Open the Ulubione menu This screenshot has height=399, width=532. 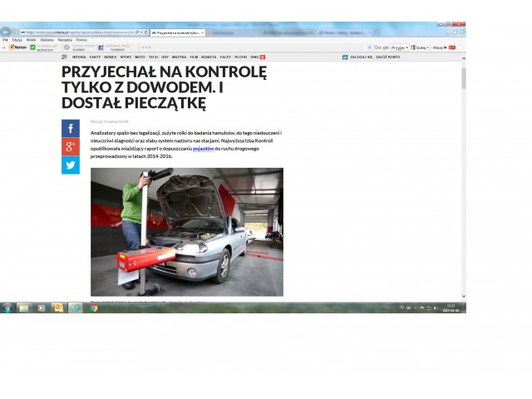click(x=47, y=40)
